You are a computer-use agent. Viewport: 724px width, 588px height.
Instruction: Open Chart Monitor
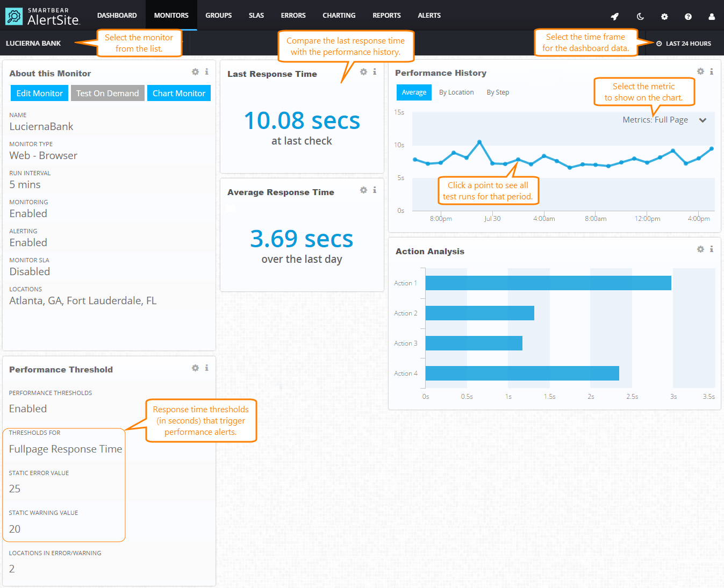pos(179,93)
